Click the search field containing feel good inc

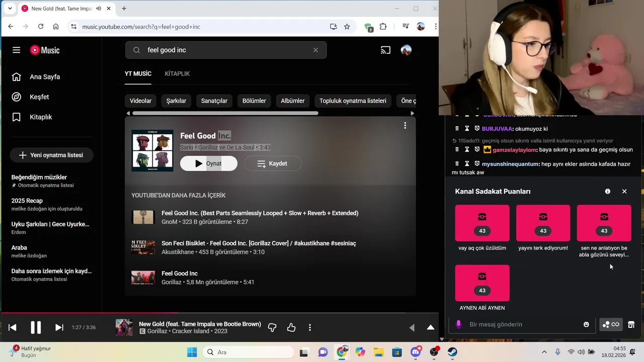click(226, 50)
